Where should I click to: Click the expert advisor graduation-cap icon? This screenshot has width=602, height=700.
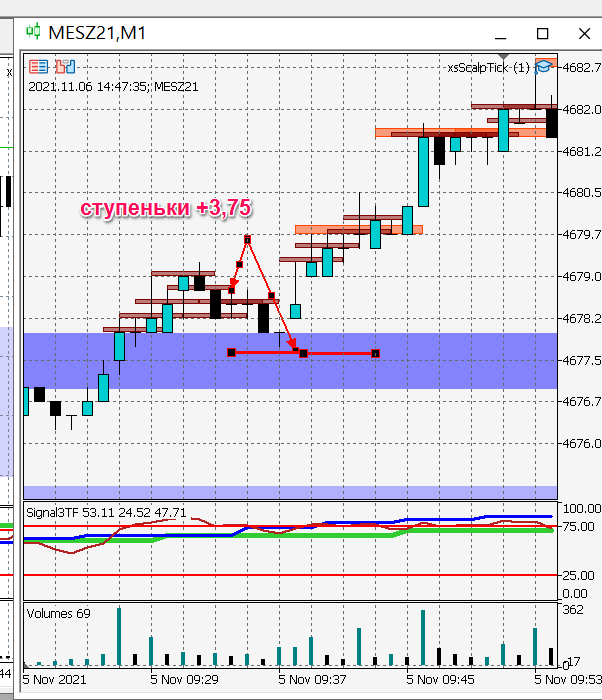[543, 67]
